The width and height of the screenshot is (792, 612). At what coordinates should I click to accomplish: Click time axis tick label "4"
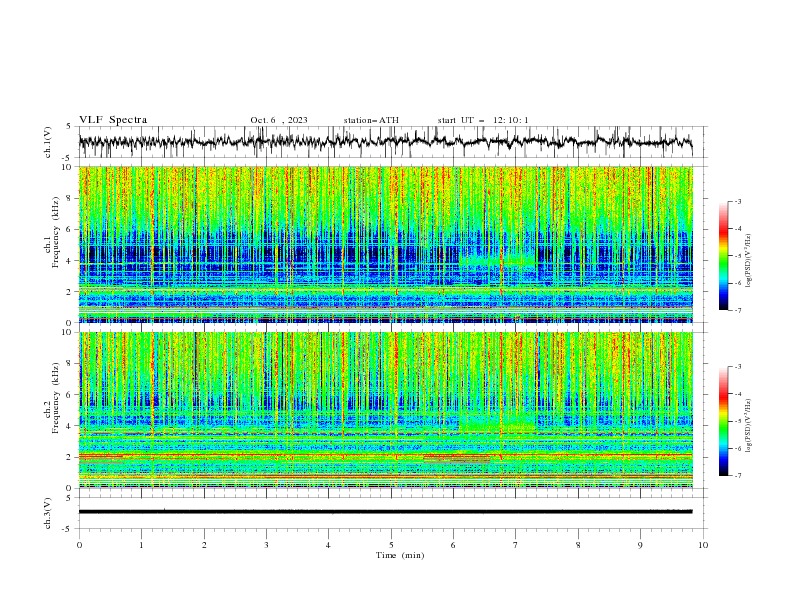328,545
